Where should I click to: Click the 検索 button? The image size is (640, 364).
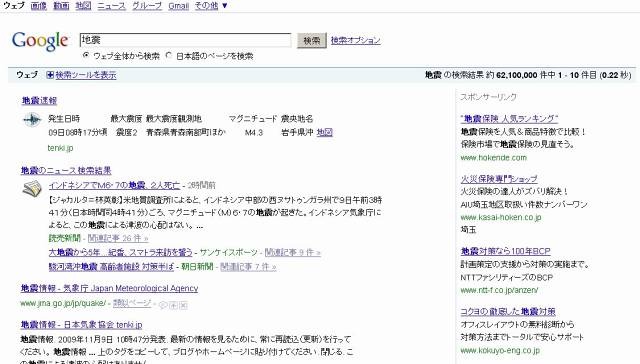click(312, 40)
